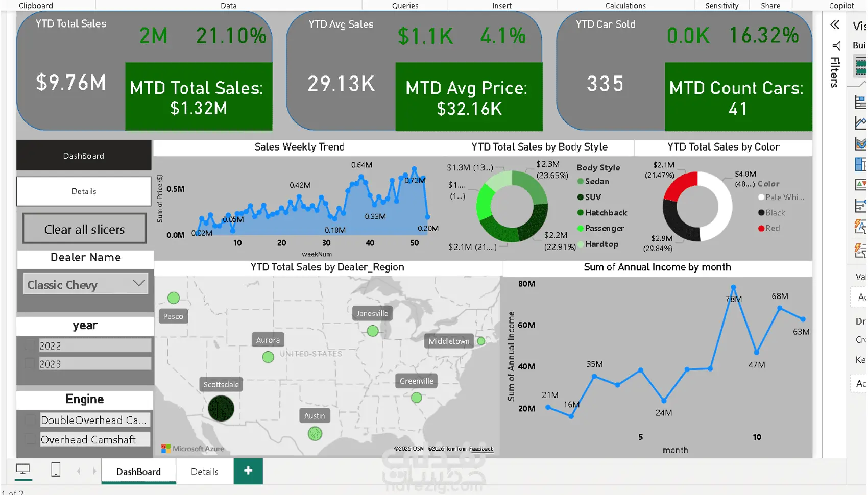Open the DashBoard page tab
This screenshot has width=868, height=495.
tap(138, 471)
